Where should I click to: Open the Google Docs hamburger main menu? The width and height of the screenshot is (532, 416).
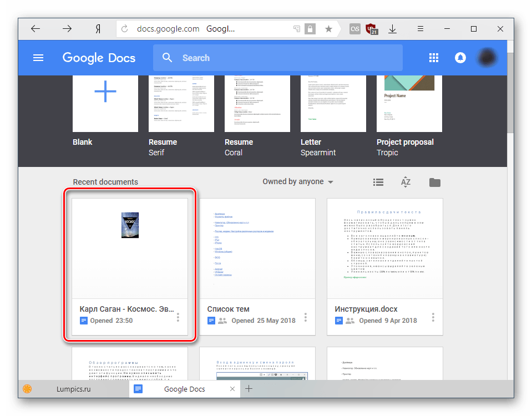(38, 58)
